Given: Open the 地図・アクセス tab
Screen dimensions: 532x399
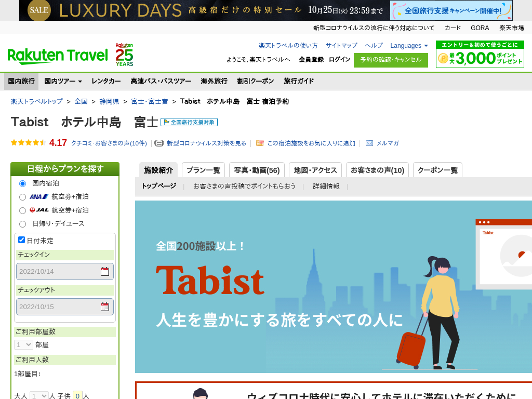Looking at the screenshot, I should point(315,170).
